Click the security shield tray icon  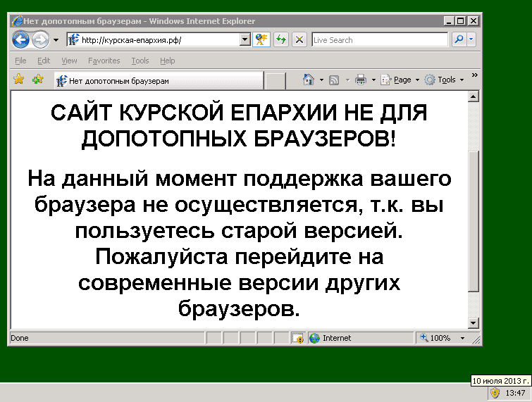[x=495, y=393]
